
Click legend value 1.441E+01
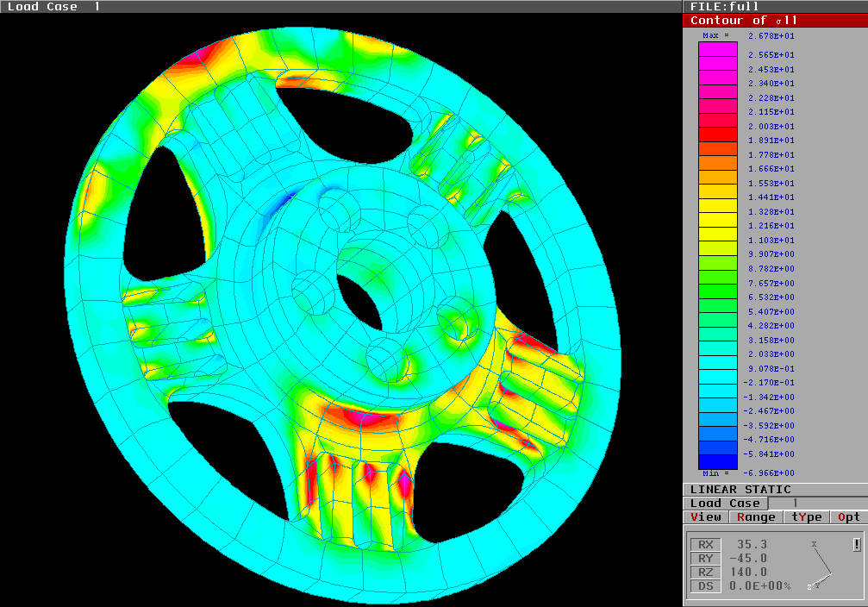(771, 197)
